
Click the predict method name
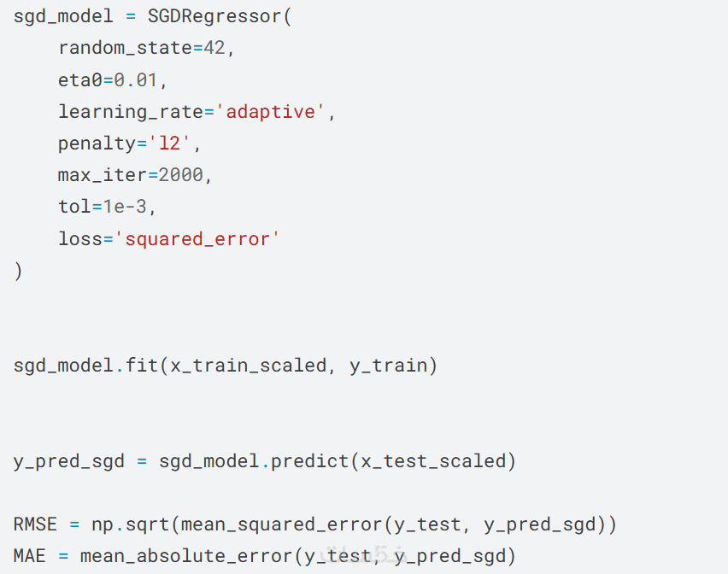[x=309, y=461]
